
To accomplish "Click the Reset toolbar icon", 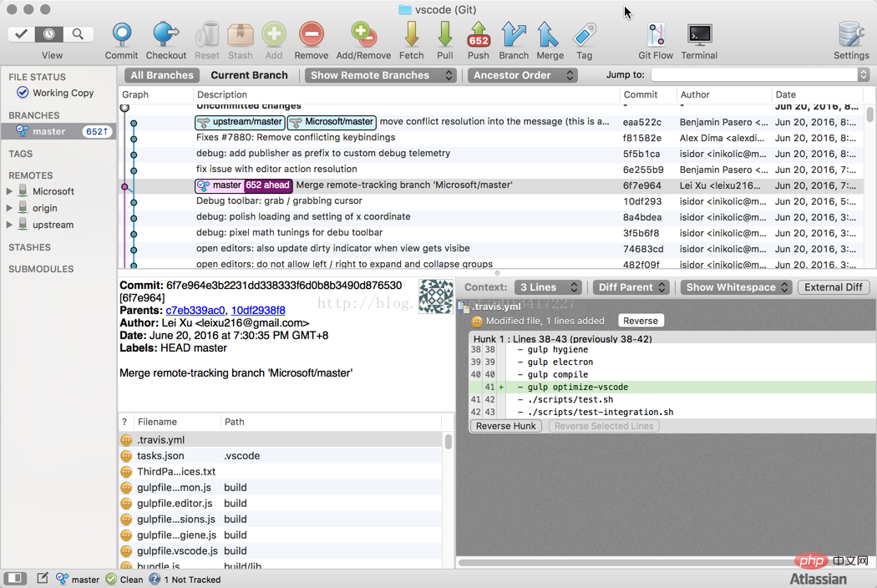I will point(207,34).
